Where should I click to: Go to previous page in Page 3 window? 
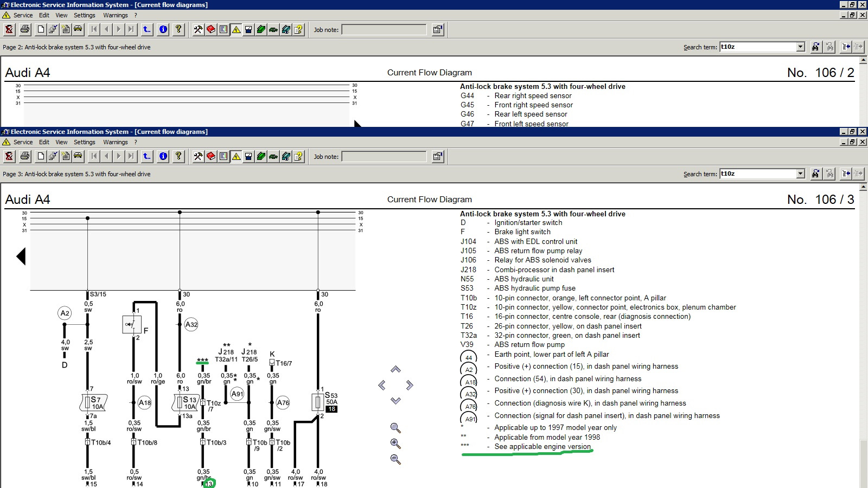click(x=106, y=157)
